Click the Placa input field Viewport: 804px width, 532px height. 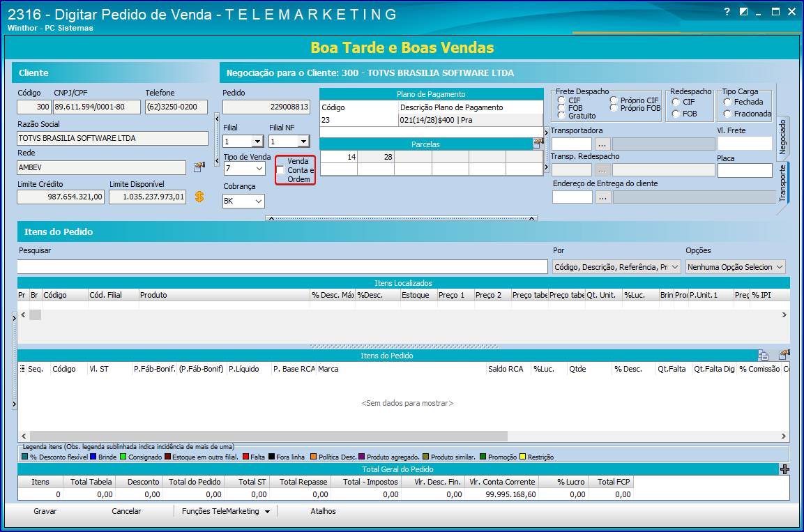[745, 171]
